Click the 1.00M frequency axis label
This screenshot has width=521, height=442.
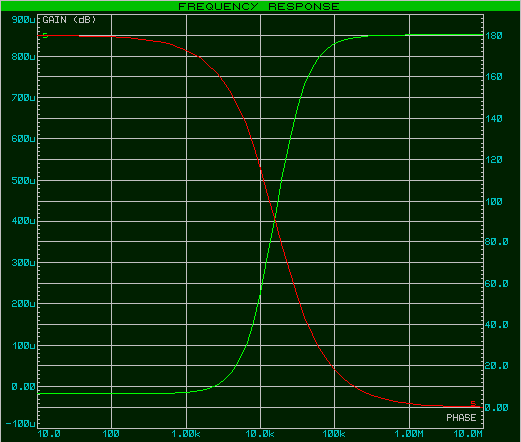coord(409,434)
